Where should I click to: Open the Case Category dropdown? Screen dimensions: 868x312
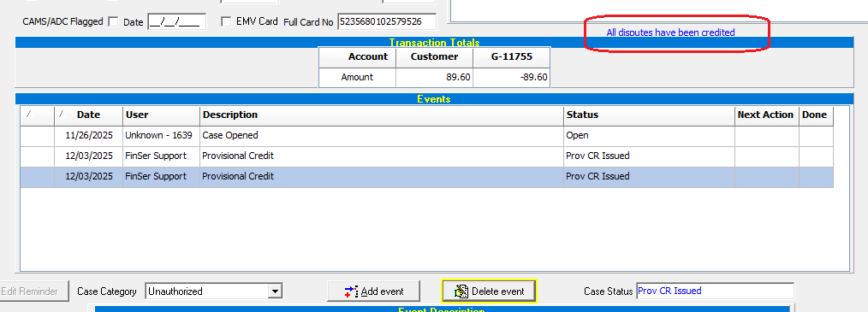tap(275, 291)
